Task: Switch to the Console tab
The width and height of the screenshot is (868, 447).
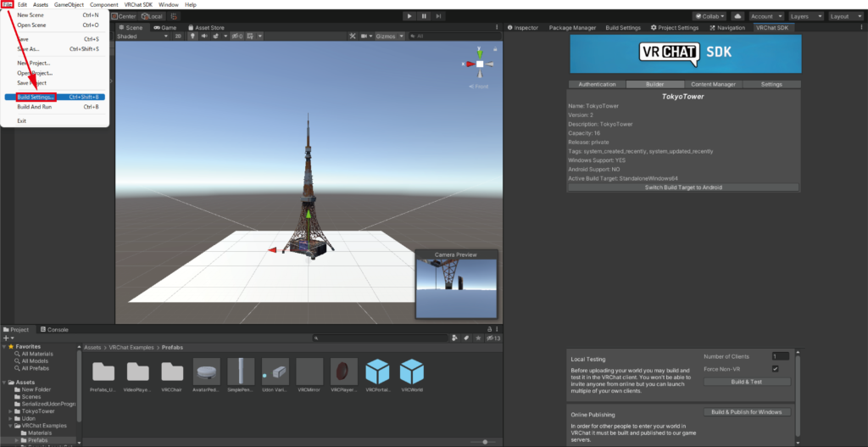Action: (x=54, y=330)
